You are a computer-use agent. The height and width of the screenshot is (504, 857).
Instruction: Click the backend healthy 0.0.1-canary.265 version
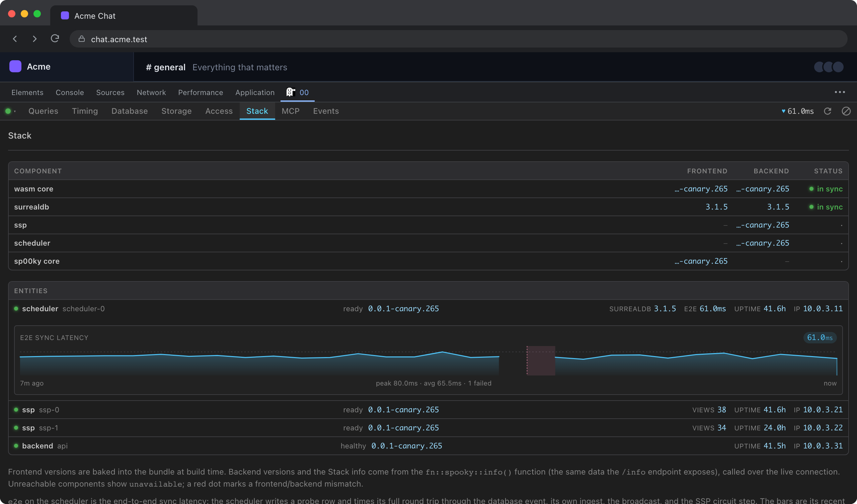pyautogui.click(x=407, y=445)
